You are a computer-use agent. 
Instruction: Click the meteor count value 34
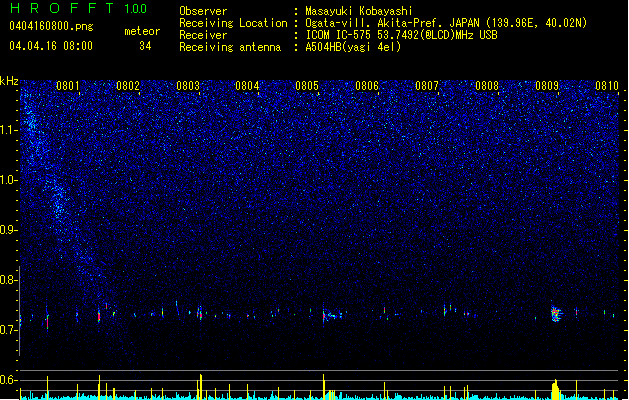pyautogui.click(x=145, y=46)
